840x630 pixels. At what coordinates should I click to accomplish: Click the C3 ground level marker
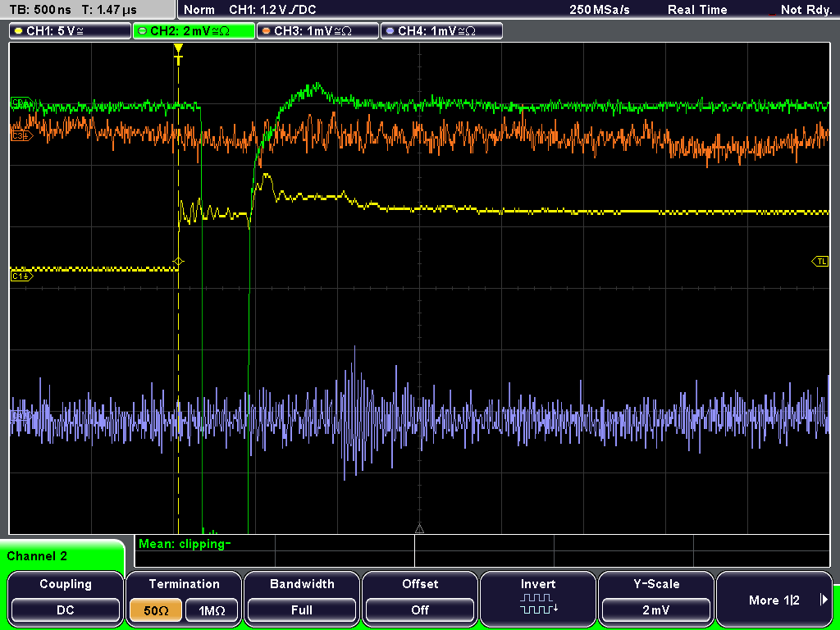(22, 136)
